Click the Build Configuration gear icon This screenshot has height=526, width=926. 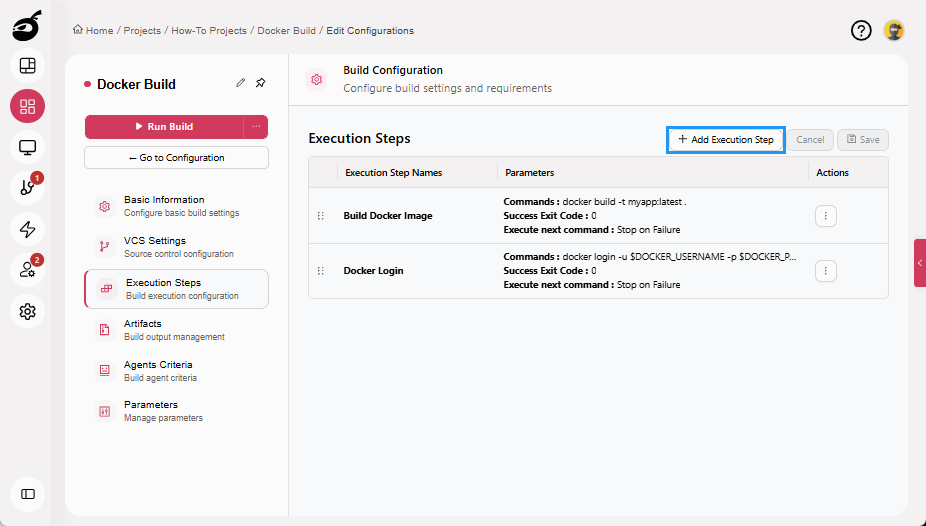pyautogui.click(x=317, y=79)
